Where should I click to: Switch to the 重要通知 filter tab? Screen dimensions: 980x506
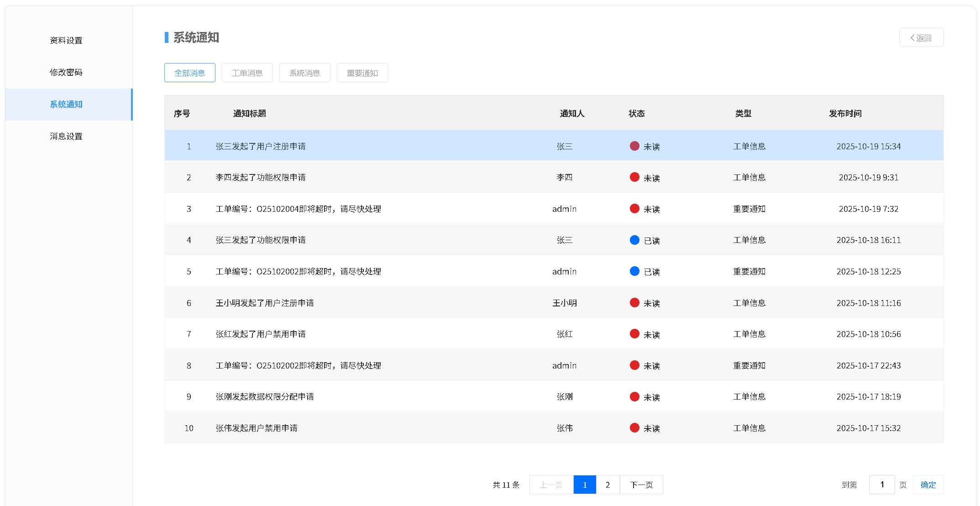tap(362, 73)
